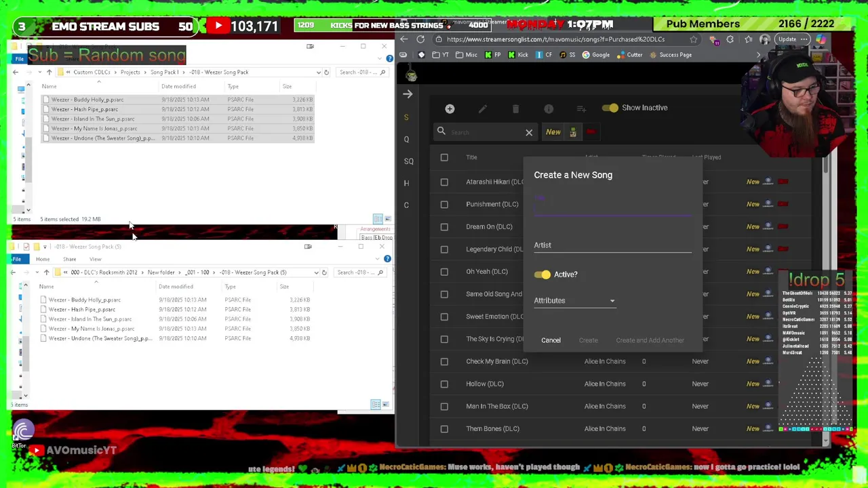Image resolution: width=868 pixels, height=488 pixels.
Task: Click the add-to-queue playlist icon
Action: pyautogui.click(x=581, y=108)
